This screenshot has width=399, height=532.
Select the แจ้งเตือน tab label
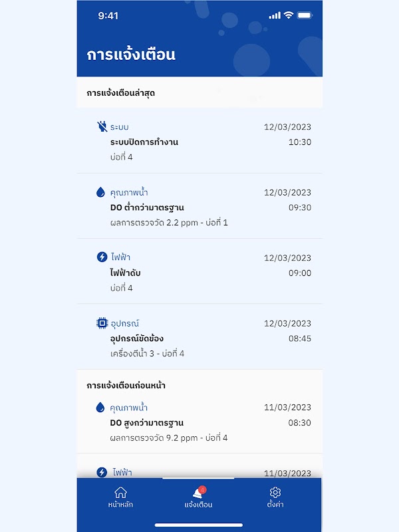199,505
